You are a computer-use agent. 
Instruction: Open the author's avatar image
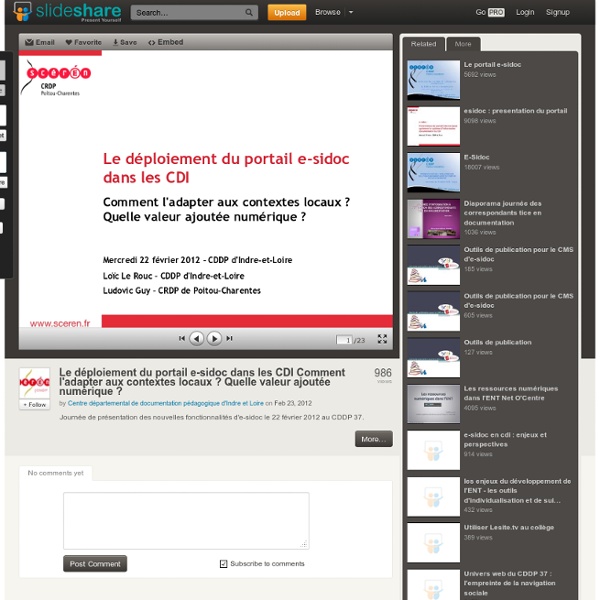[34, 383]
